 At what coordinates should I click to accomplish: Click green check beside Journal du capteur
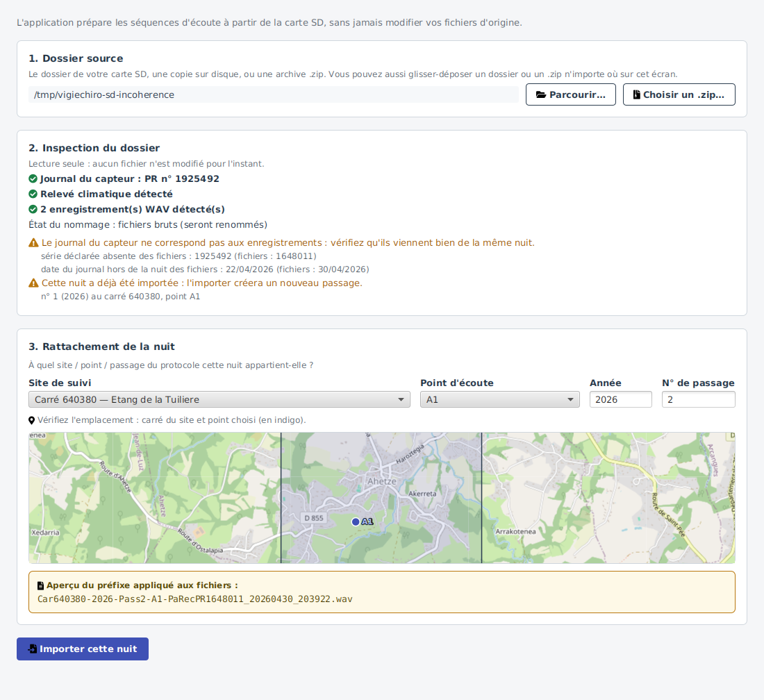tap(33, 178)
